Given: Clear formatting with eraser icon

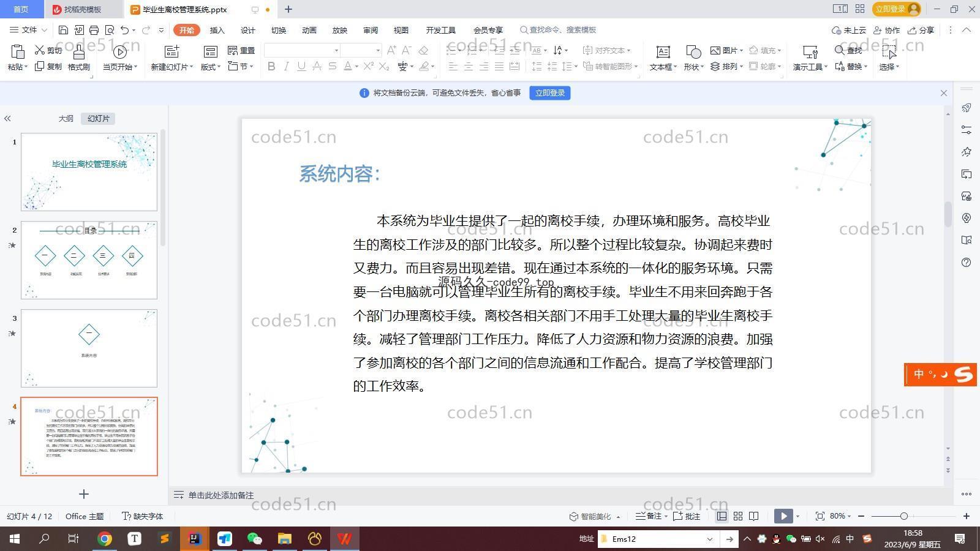Looking at the screenshot, I should [423, 50].
